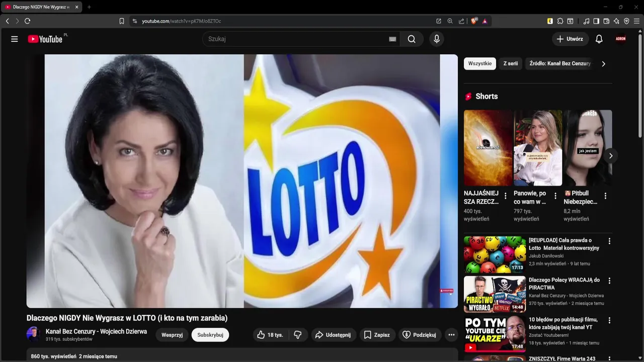Open 'Dlaczego Polacy WRACAJĄ do PIRACTWA' title
Viewport: 644px width, 362px height.
564,284
